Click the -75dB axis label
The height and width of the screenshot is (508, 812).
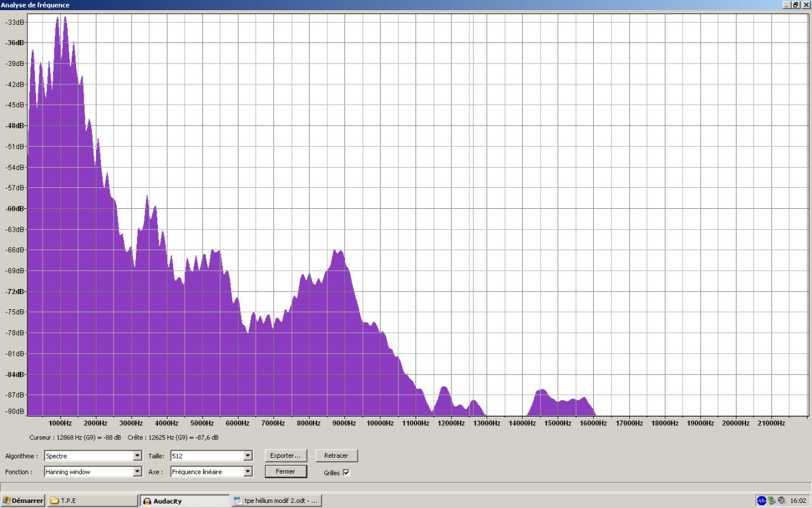[x=16, y=312]
